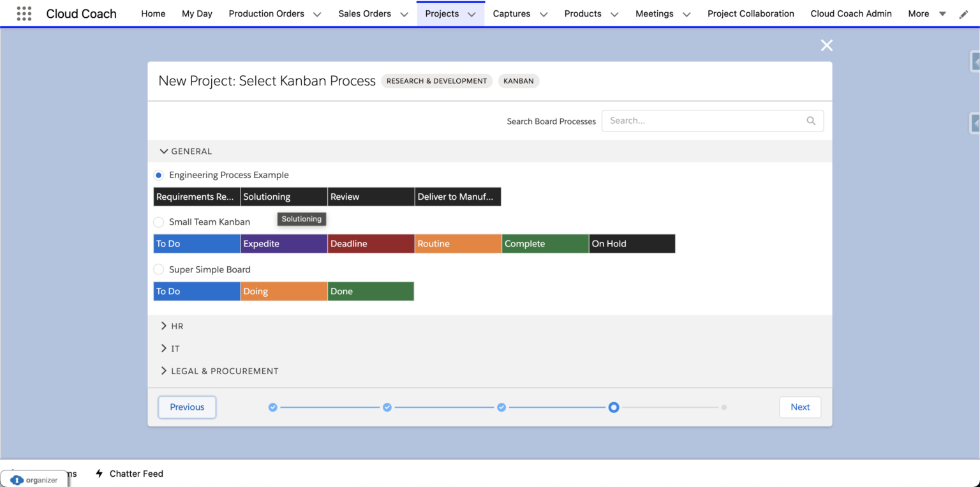The height and width of the screenshot is (487, 980).
Task: Click the Next button
Action: pyautogui.click(x=800, y=407)
